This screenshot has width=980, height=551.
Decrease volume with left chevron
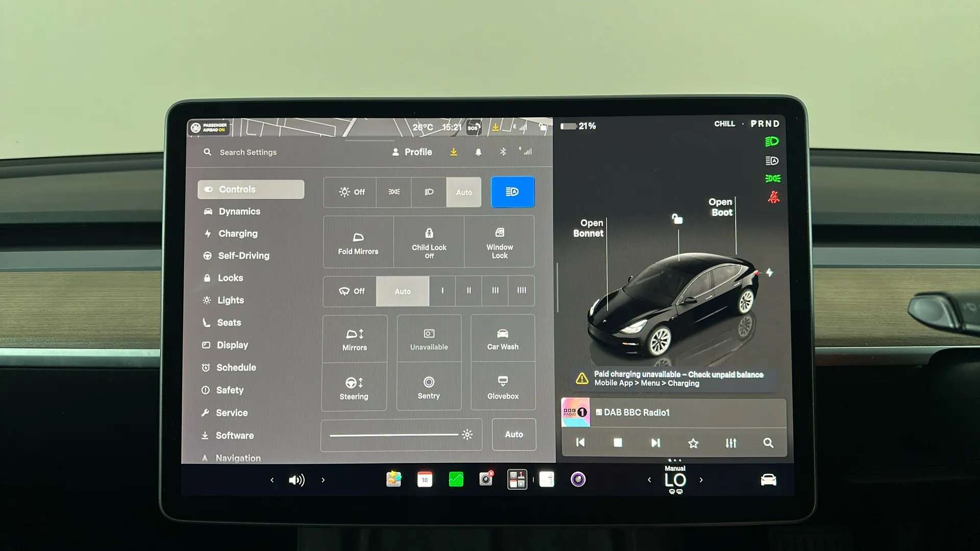pyautogui.click(x=272, y=480)
